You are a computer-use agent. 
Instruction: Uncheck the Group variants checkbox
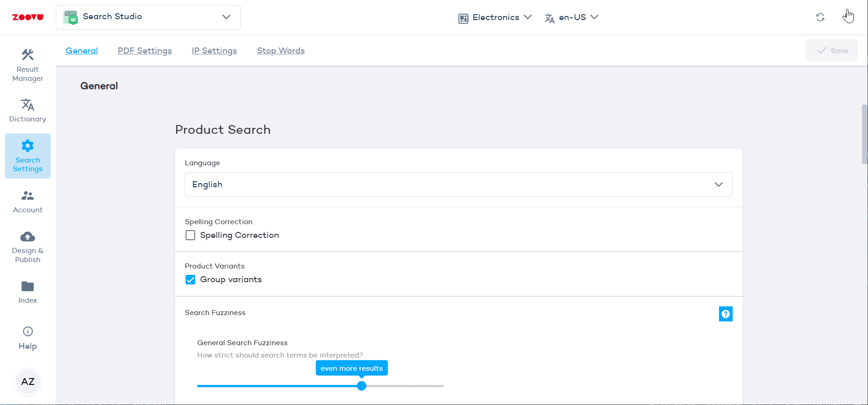[191, 279]
